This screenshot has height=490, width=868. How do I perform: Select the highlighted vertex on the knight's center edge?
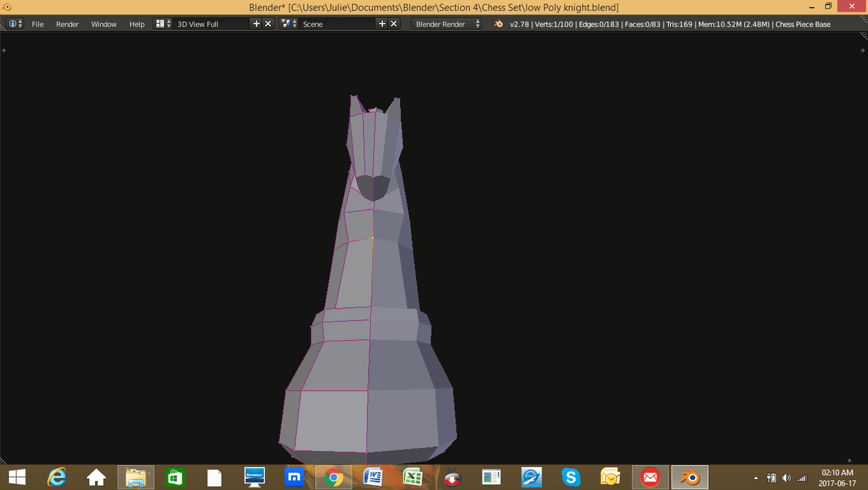click(373, 238)
